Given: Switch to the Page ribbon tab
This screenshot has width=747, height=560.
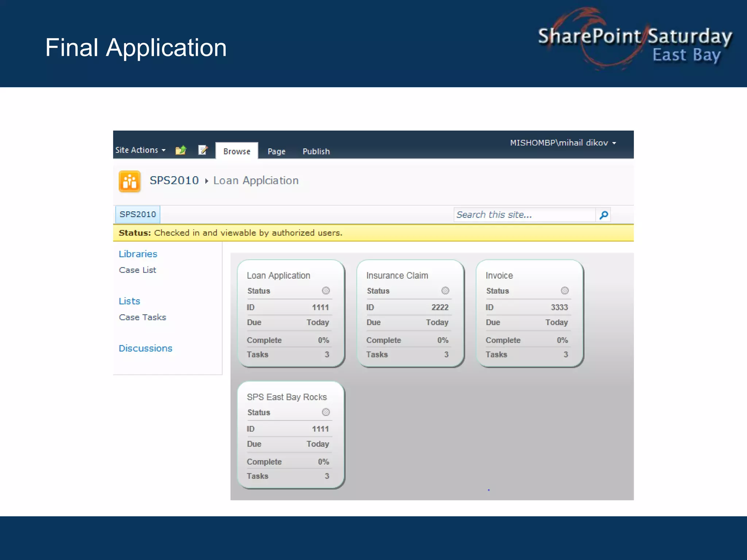Looking at the screenshot, I should pos(276,151).
